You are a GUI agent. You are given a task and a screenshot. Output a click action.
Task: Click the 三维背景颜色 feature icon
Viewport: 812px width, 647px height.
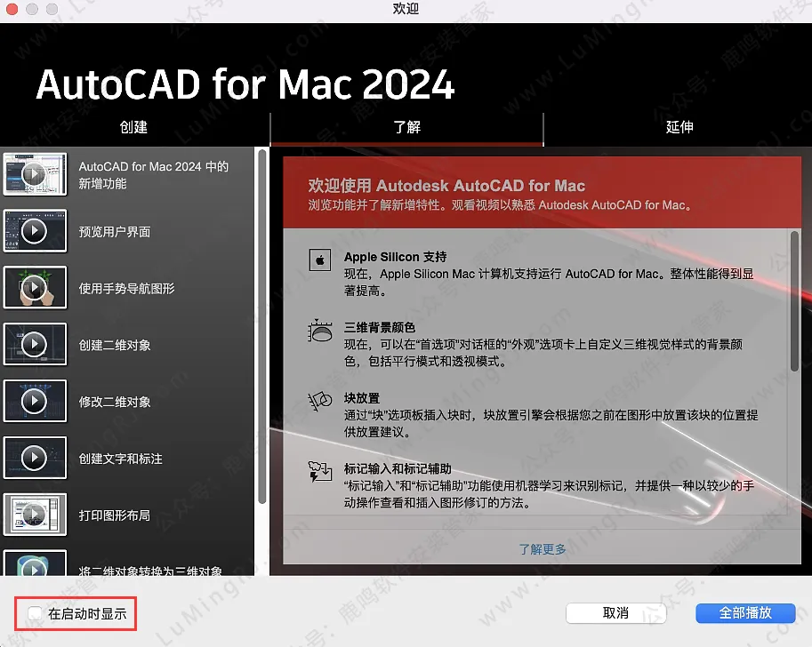click(x=319, y=331)
